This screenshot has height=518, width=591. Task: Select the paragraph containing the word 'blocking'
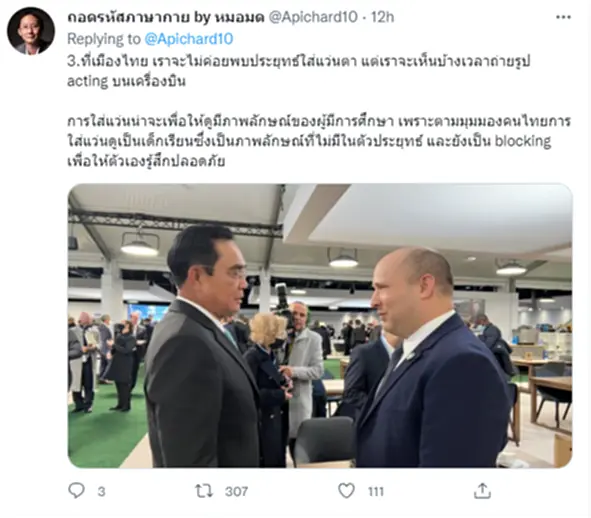[319, 141]
